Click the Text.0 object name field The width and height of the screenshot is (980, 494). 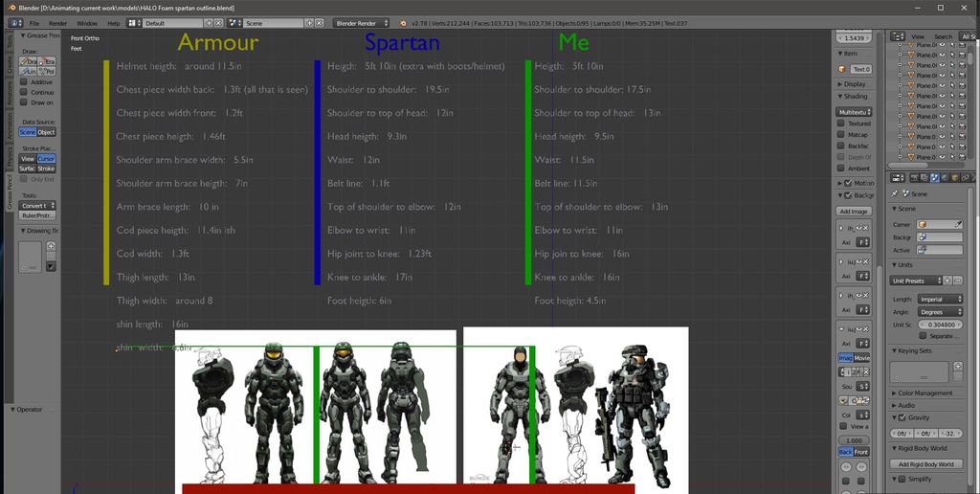(861, 69)
